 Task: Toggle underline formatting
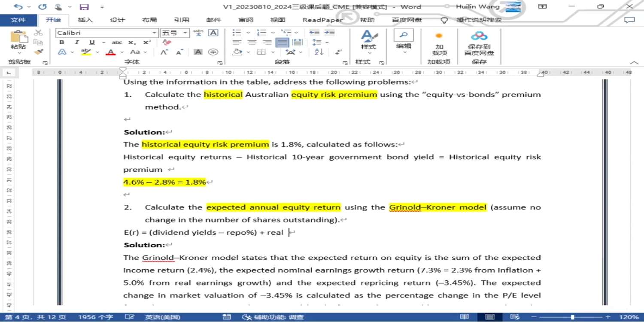tap(92, 42)
